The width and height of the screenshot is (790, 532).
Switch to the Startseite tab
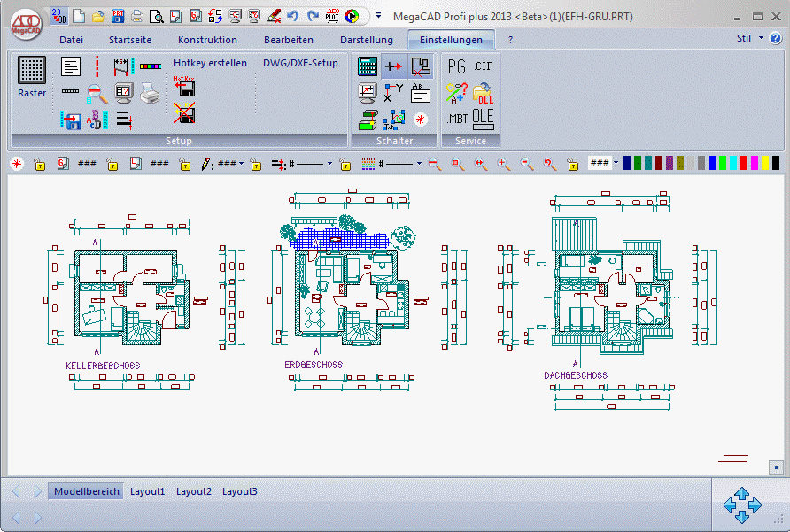pos(130,40)
